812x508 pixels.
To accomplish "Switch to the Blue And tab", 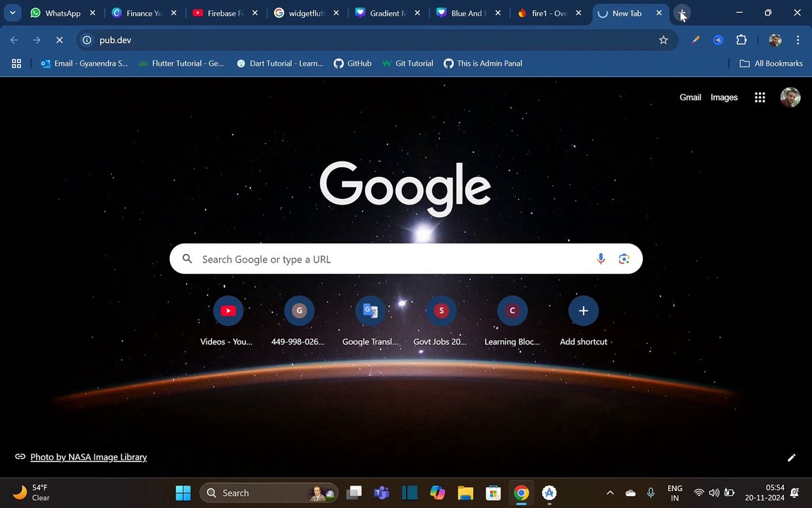I will pyautogui.click(x=462, y=13).
